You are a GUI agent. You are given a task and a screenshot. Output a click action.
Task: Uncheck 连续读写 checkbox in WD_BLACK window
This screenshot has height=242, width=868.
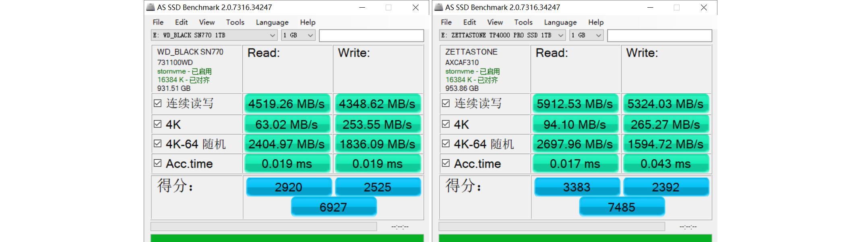157,103
